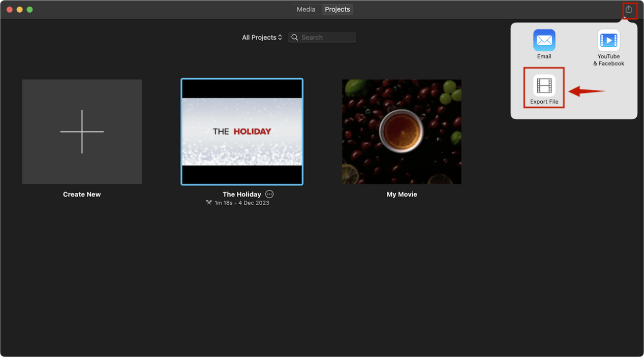Select the YouTube & Facebook share option
This screenshot has width=644, height=357.
(x=608, y=41)
